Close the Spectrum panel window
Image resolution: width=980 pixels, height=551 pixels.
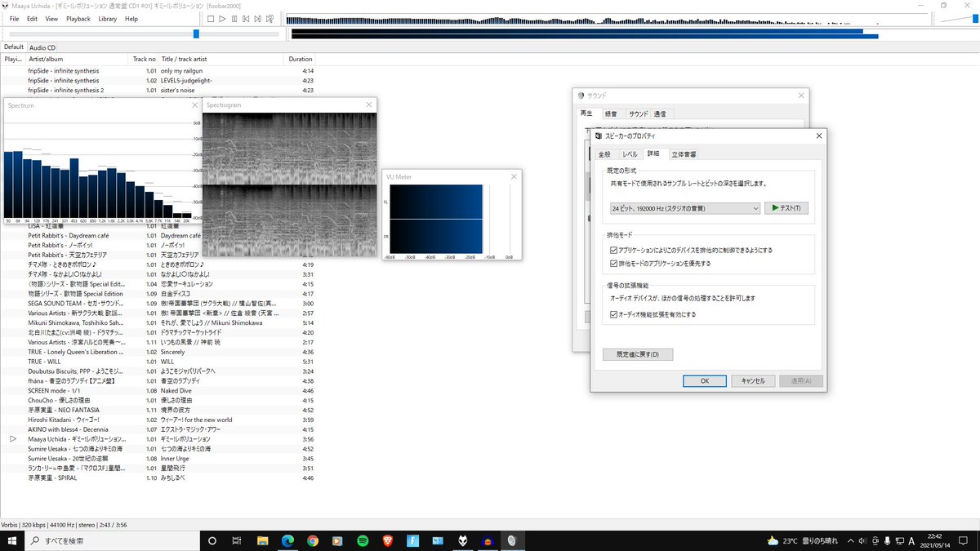[x=194, y=105]
